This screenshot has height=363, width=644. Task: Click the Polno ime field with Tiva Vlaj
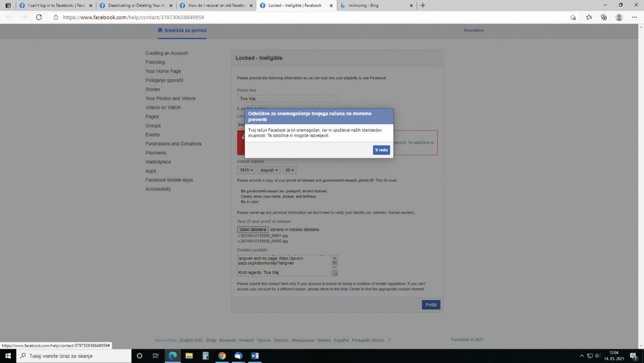point(287,99)
